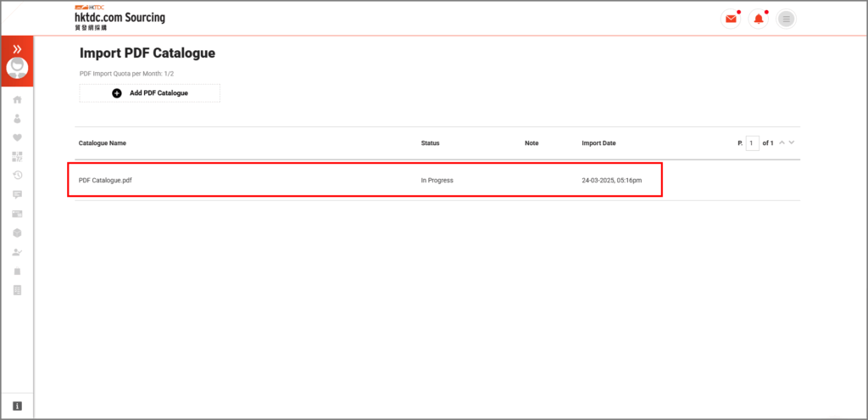Screen dimensions: 868x420
Task: Open the notifications bell
Action: tap(758, 19)
